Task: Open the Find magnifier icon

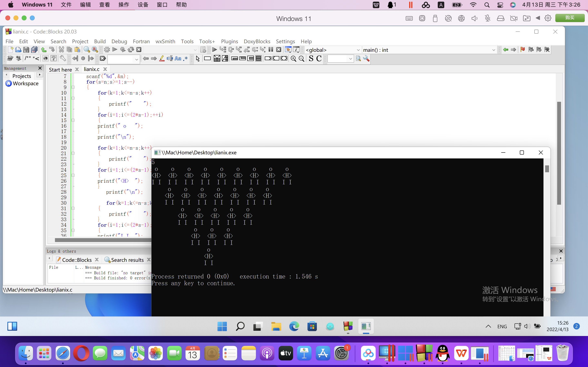Action: (87, 50)
